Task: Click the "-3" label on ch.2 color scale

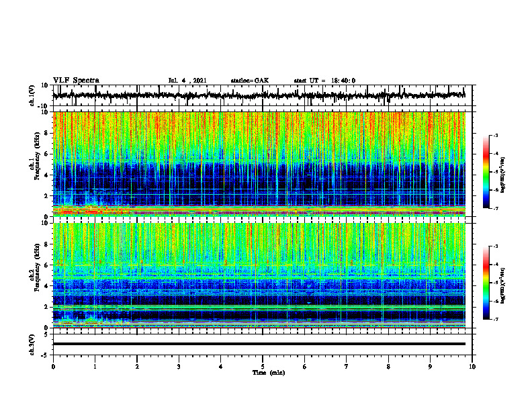Action: 495,246
